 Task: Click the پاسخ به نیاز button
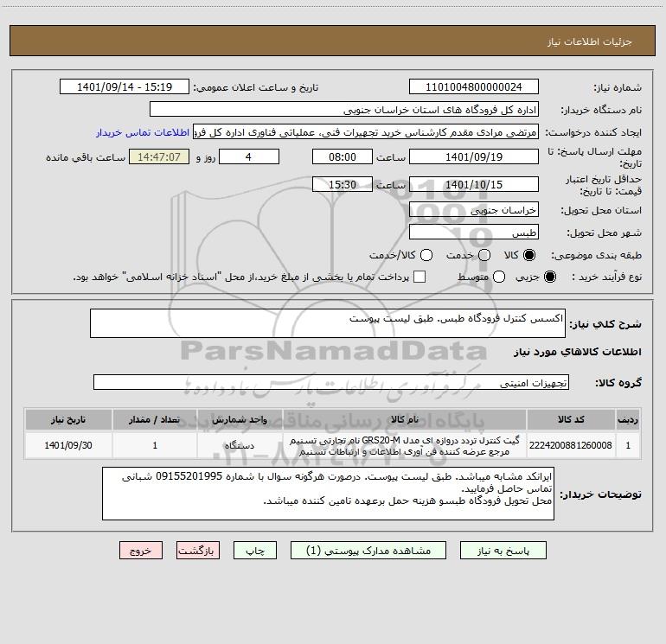click(503, 551)
